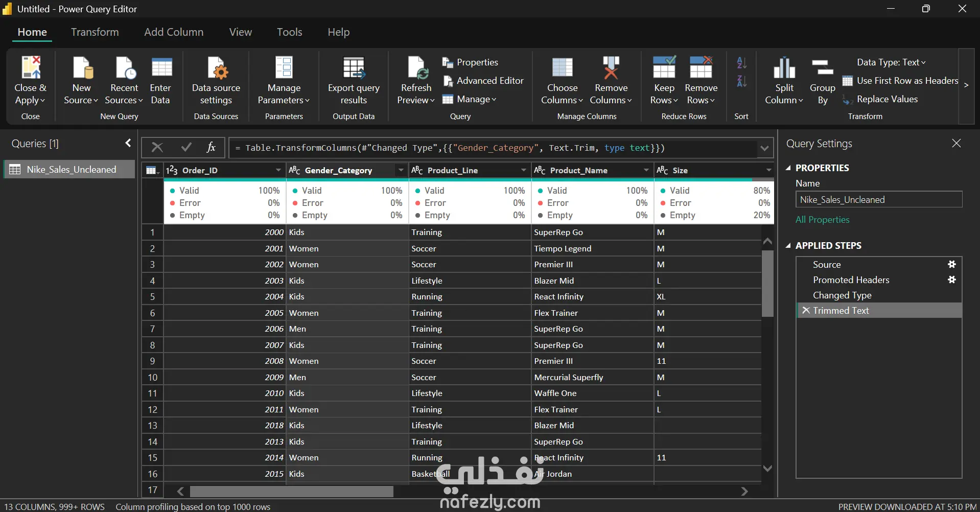Click the Manage Parameters icon

(284, 67)
